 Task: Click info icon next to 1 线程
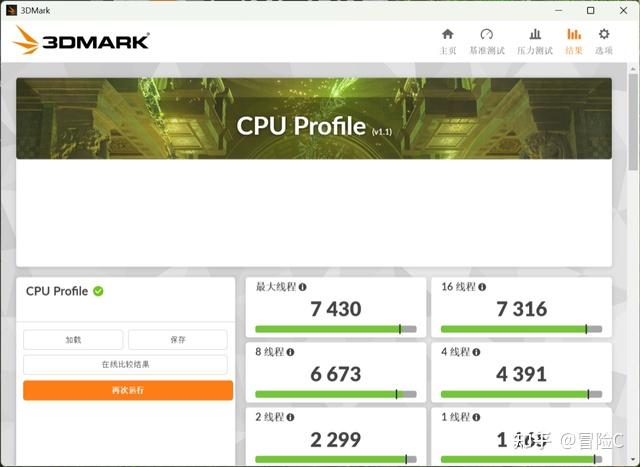coord(476,417)
